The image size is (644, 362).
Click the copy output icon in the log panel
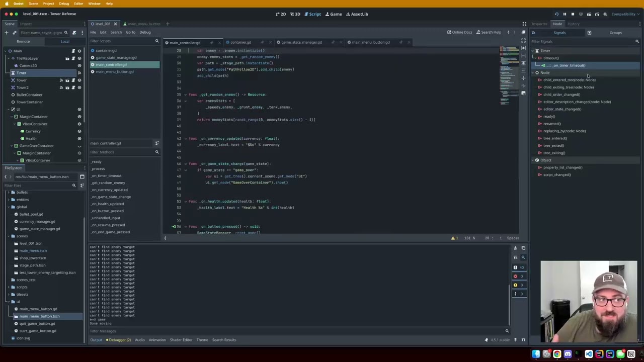coord(523,248)
